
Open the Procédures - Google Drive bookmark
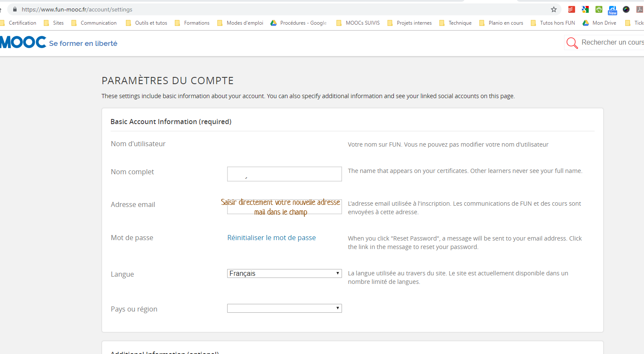pyautogui.click(x=299, y=23)
